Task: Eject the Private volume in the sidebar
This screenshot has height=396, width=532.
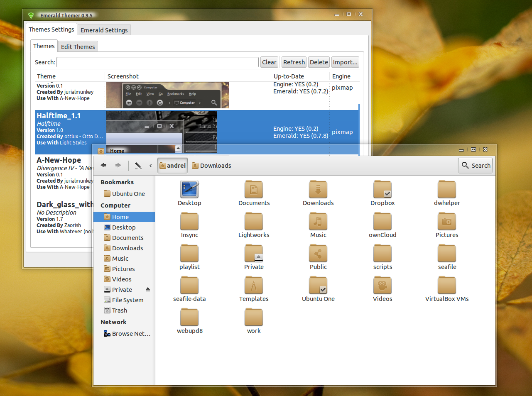Action: click(148, 289)
